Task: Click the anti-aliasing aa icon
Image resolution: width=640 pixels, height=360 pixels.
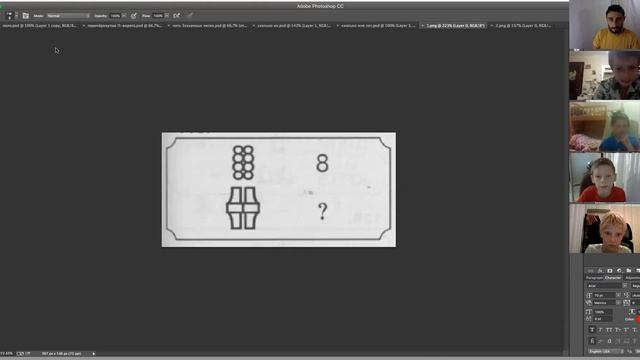Action: click(x=629, y=351)
